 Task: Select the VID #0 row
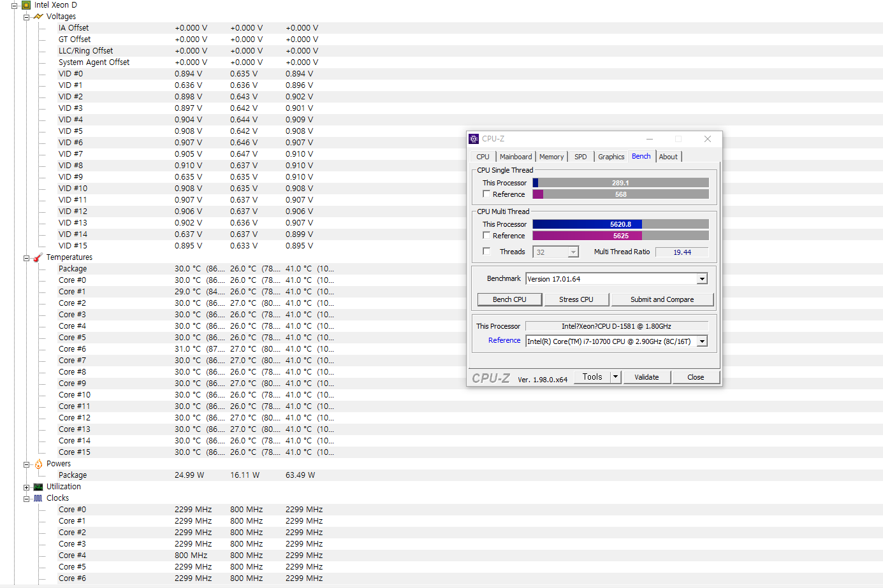coord(470,74)
